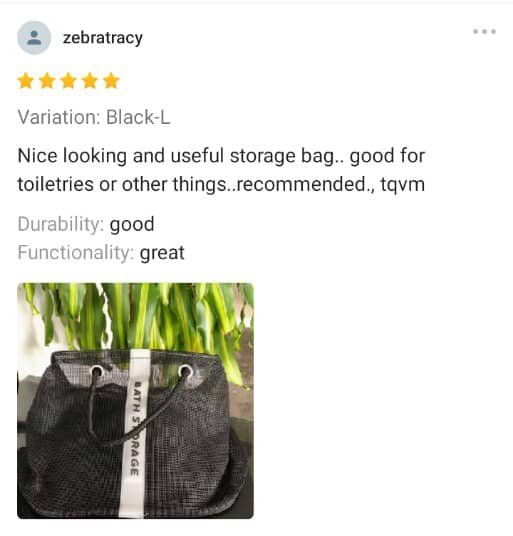Screen dimensions: 513x536
Task: Open the three-dot more options menu
Action: [x=484, y=31]
